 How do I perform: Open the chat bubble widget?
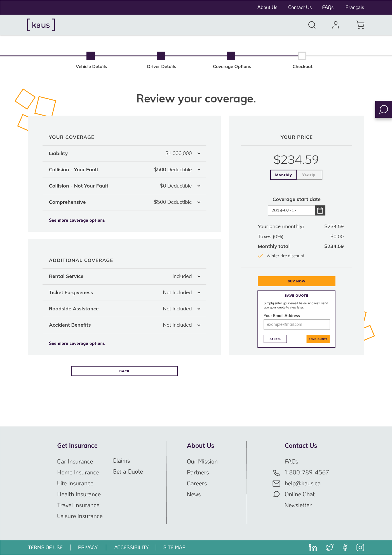[384, 109]
